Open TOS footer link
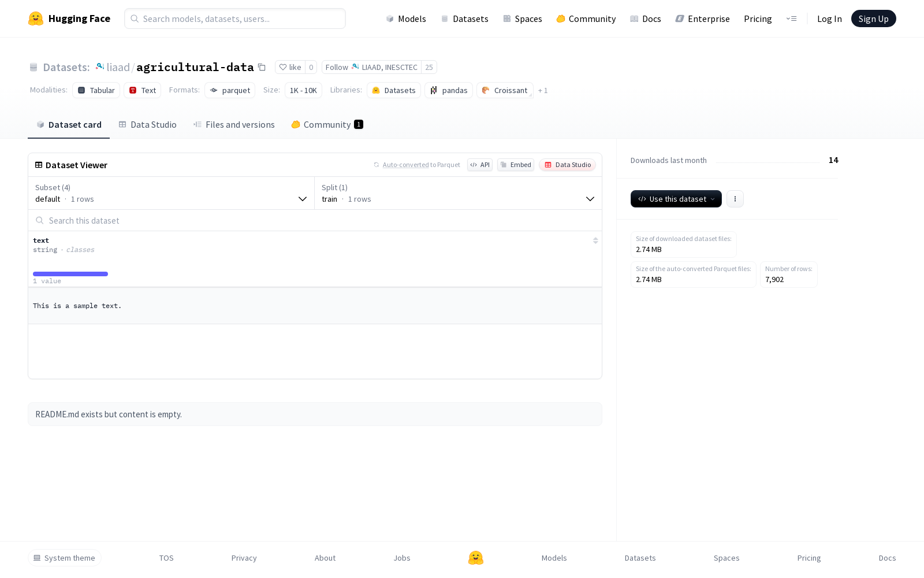Screen dimensions: 924x578 click(x=166, y=558)
